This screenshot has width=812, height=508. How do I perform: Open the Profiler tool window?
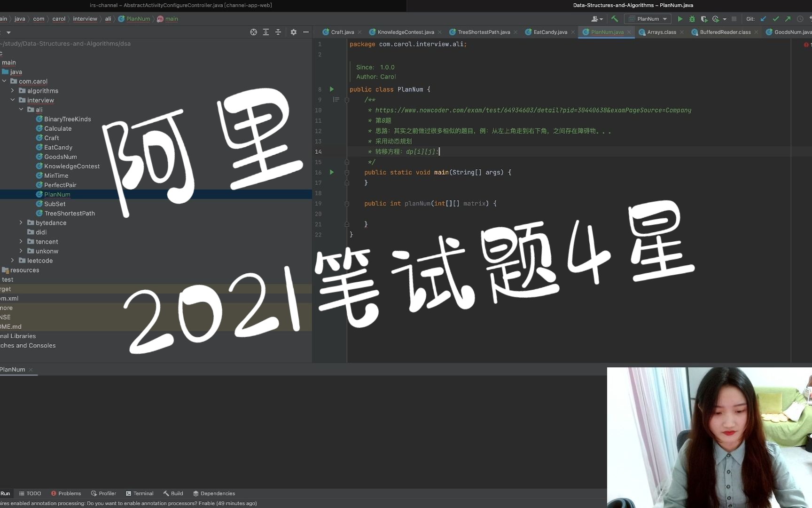click(103, 493)
